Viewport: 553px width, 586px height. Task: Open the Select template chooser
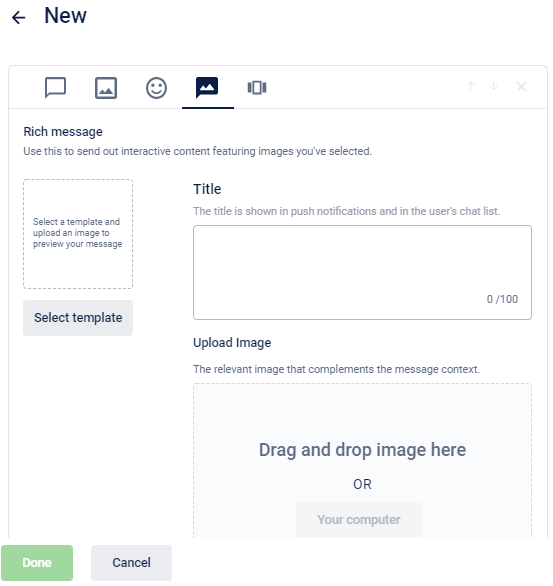(x=78, y=318)
